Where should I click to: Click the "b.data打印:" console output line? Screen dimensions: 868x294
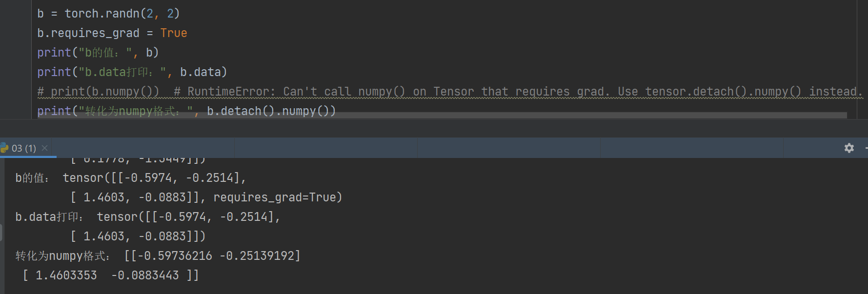(148, 217)
